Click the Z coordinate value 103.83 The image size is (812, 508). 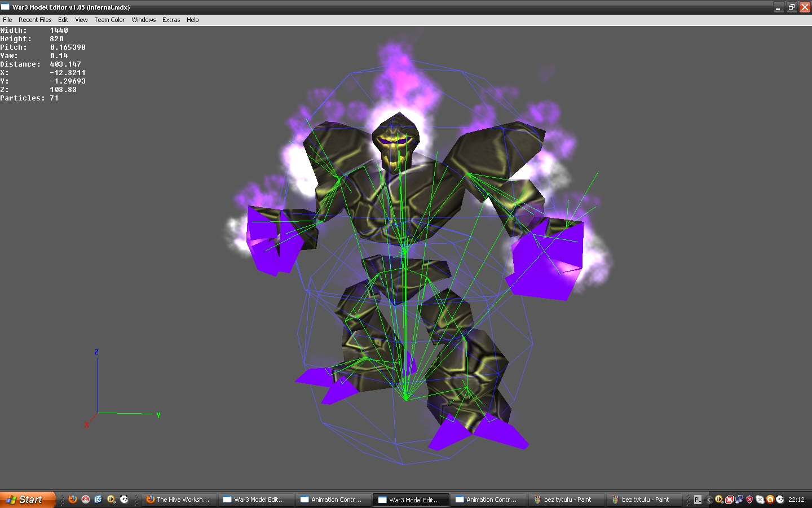coord(63,90)
